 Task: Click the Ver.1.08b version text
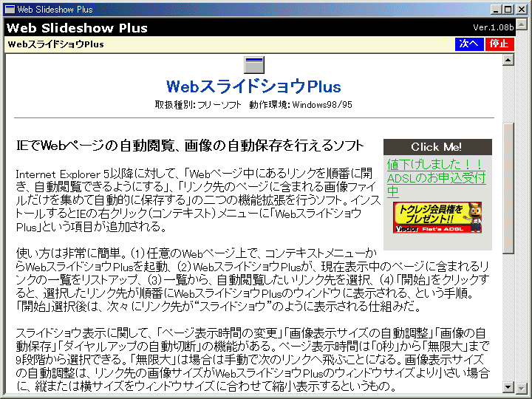click(x=494, y=27)
